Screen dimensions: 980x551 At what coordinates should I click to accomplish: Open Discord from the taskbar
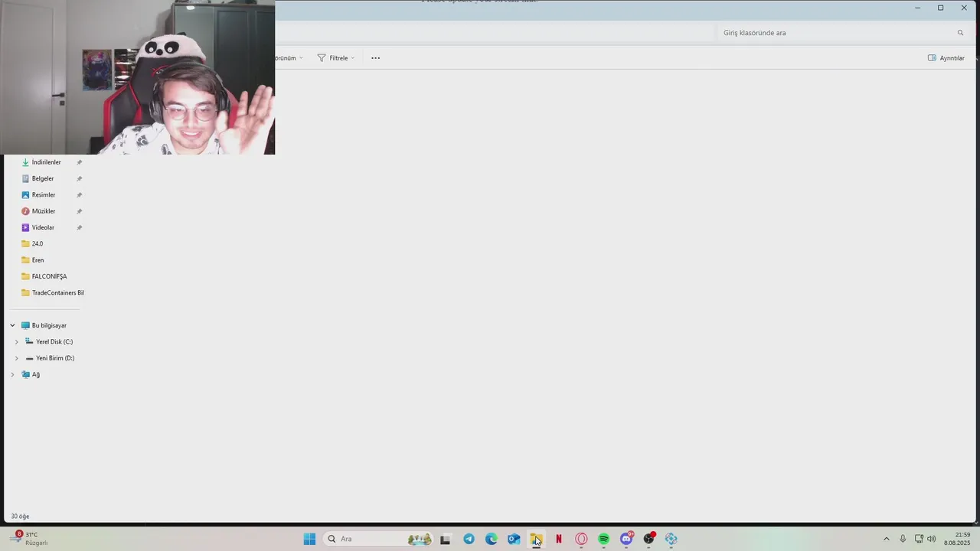coord(626,539)
